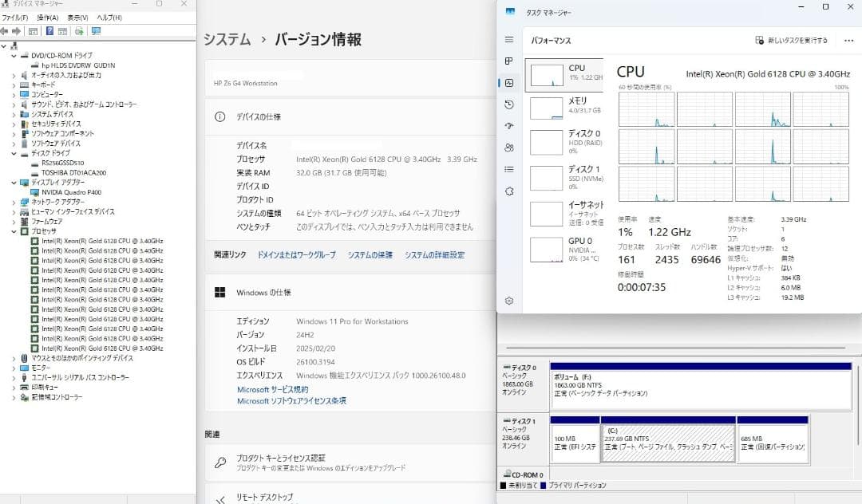Open the Details view icon in Task Manager
The image size is (862, 504).
(x=508, y=169)
